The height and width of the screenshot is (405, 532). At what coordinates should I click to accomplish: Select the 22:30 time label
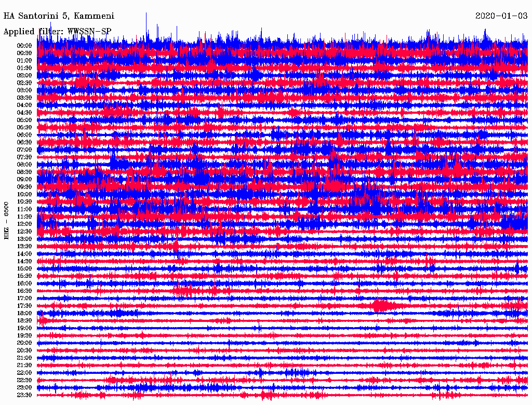pyautogui.click(x=24, y=380)
